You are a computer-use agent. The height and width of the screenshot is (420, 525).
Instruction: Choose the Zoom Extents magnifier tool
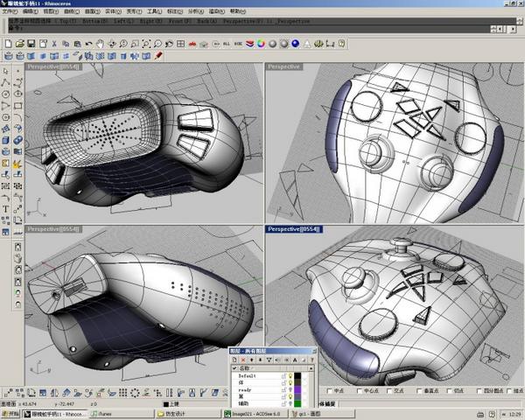[x=146, y=44]
